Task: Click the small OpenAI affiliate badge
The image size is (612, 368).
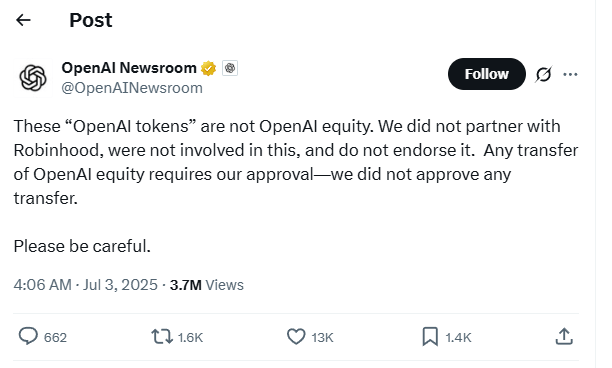Action: click(230, 68)
